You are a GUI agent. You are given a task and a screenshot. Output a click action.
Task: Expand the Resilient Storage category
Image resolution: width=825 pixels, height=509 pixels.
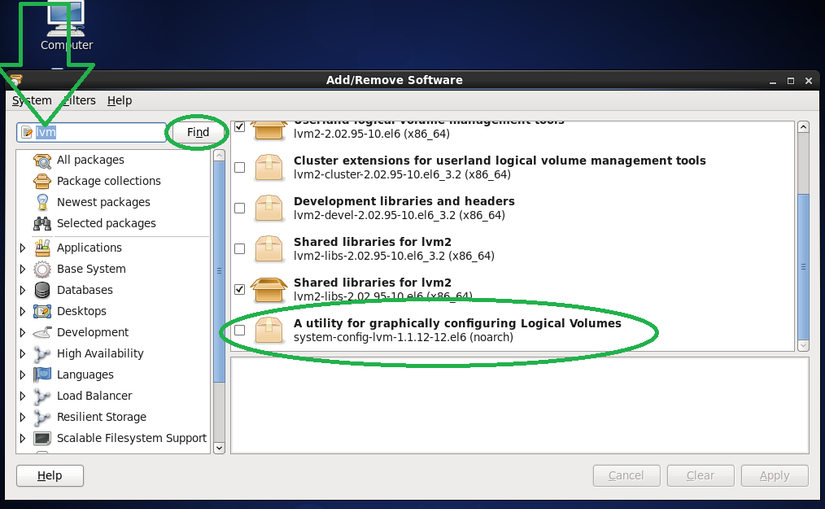23,417
